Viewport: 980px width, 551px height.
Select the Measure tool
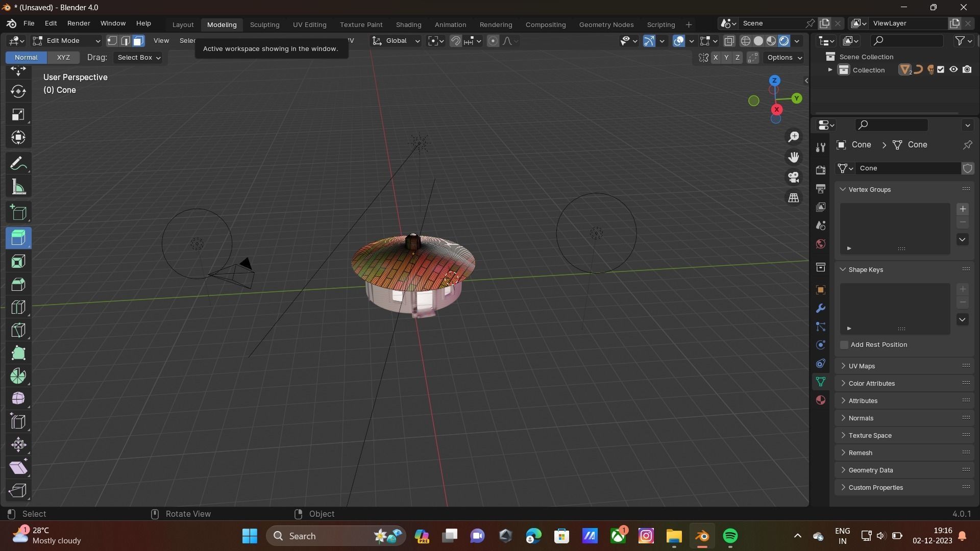coord(18,187)
